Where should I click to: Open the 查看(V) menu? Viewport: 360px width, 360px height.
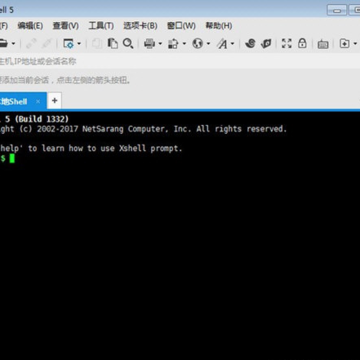[x=66, y=26]
